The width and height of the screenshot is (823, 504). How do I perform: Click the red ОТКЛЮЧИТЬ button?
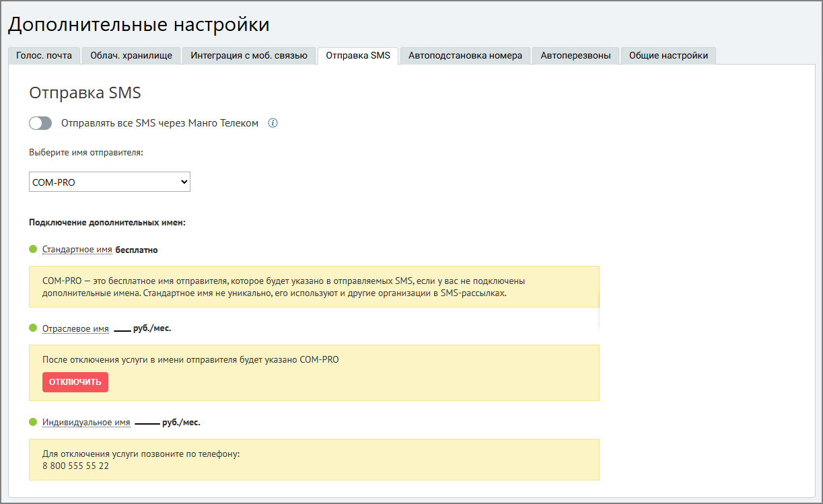pos(75,382)
